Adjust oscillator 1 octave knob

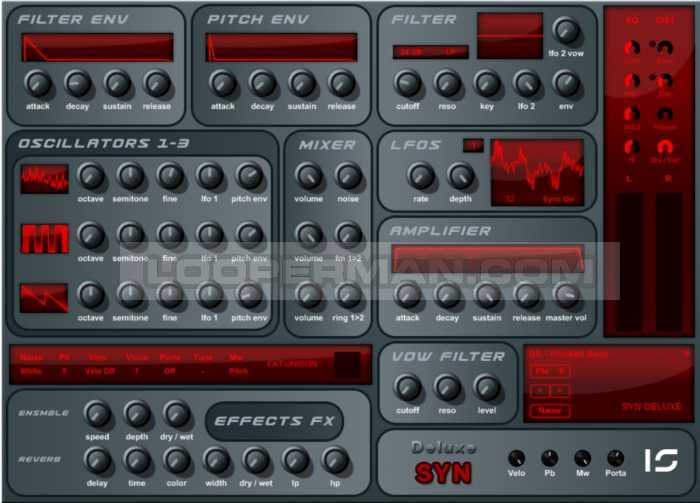point(91,176)
